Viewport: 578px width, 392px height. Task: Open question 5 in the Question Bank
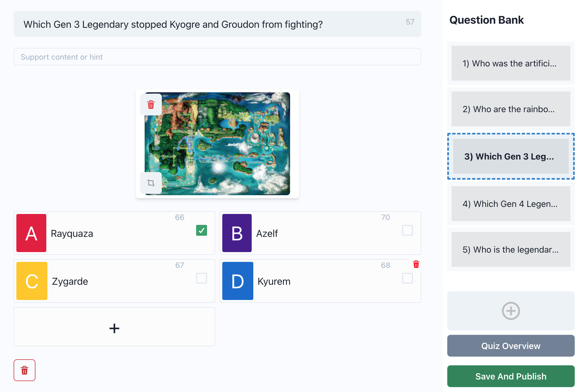coord(510,250)
